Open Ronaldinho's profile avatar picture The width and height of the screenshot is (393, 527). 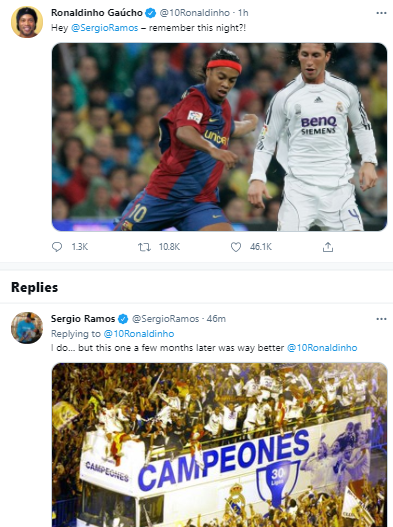tap(27, 22)
